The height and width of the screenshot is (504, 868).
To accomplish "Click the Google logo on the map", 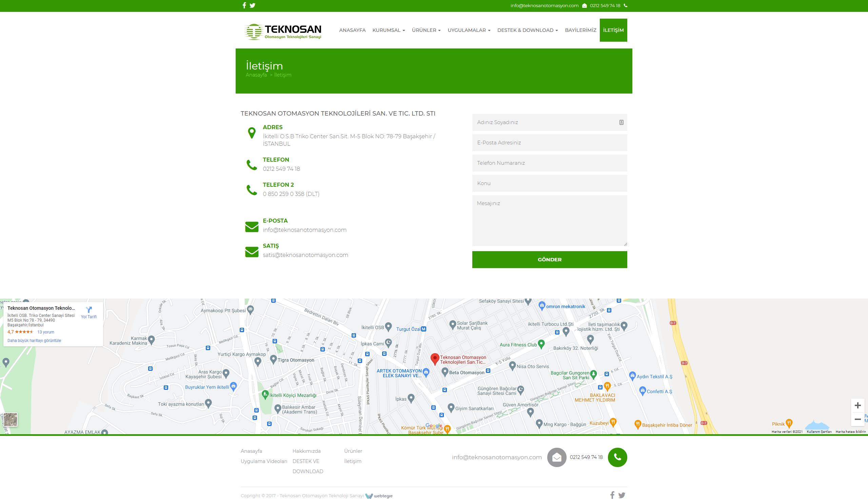I will (x=434, y=425).
